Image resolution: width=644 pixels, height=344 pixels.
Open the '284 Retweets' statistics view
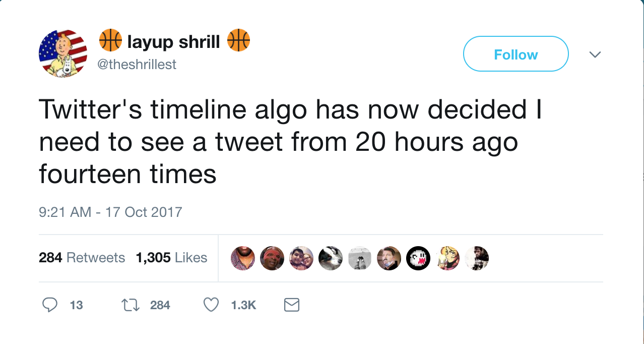click(82, 258)
